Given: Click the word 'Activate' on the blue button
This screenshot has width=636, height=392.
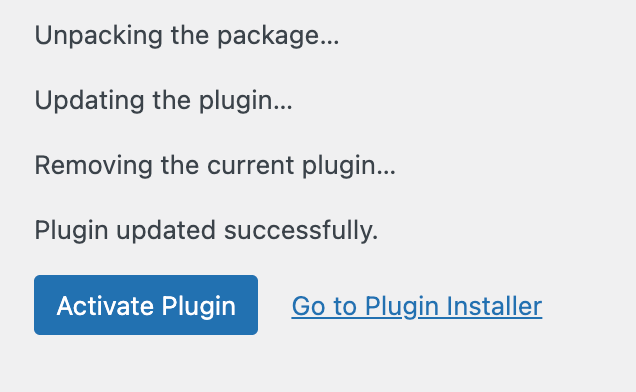Looking at the screenshot, I should coord(105,306).
